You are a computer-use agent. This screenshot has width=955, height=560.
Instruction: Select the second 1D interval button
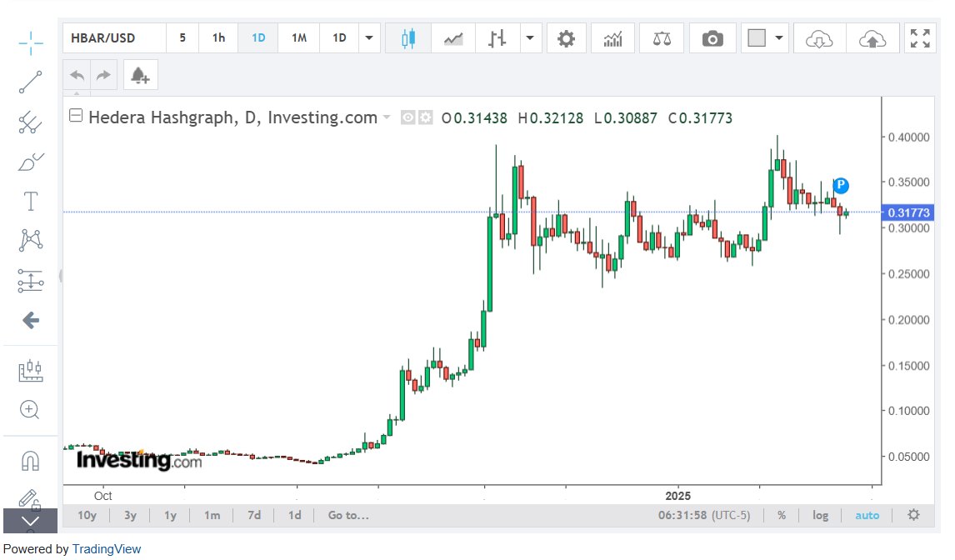click(x=339, y=38)
